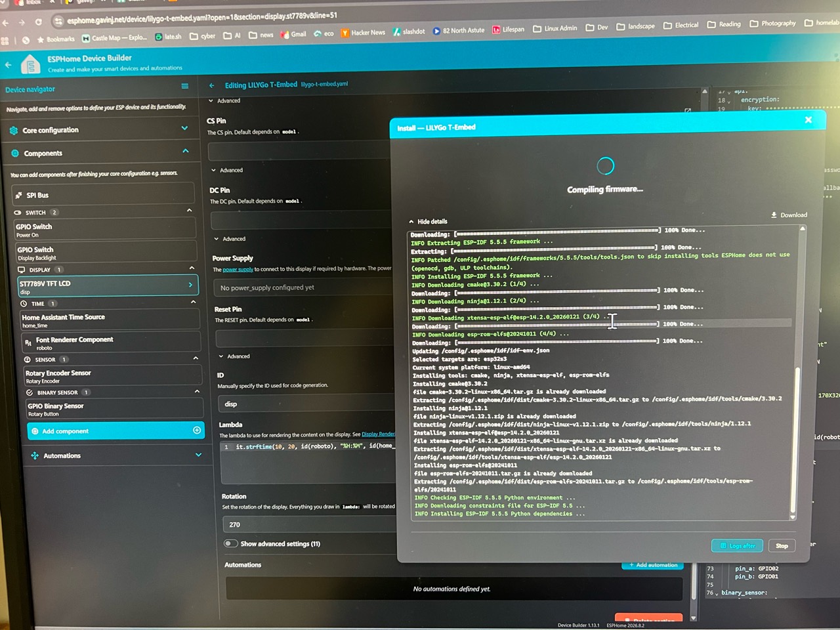Select GPIO Binary Sensor Rotary Button
Image resolution: width=840 pixels, height=630 pixels.
pyautogui.click(x=114, y=409)
